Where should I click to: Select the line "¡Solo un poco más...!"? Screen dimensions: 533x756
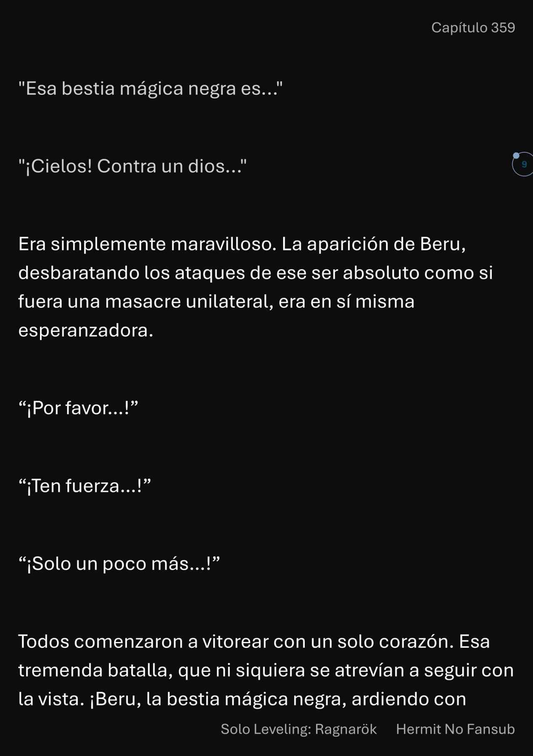tap(119, 563)
